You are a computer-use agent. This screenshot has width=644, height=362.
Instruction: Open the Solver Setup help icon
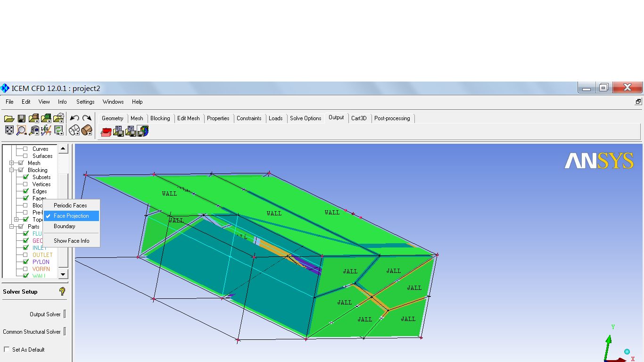[62, 291]
